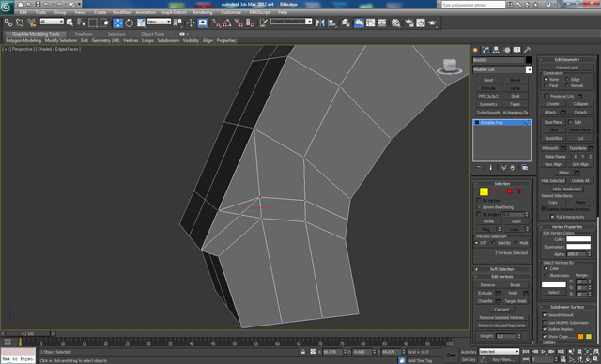Select the Vertex sub-object level icon
This screenshot has width=601, height=364.
[x=484, y=191]
